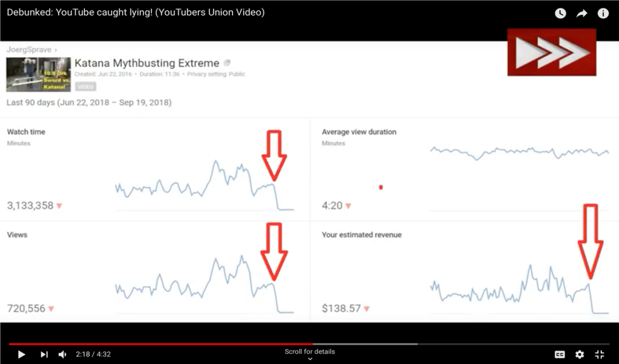Open the video settings gear
Screen dimensions: 619x364
(579, 354)
